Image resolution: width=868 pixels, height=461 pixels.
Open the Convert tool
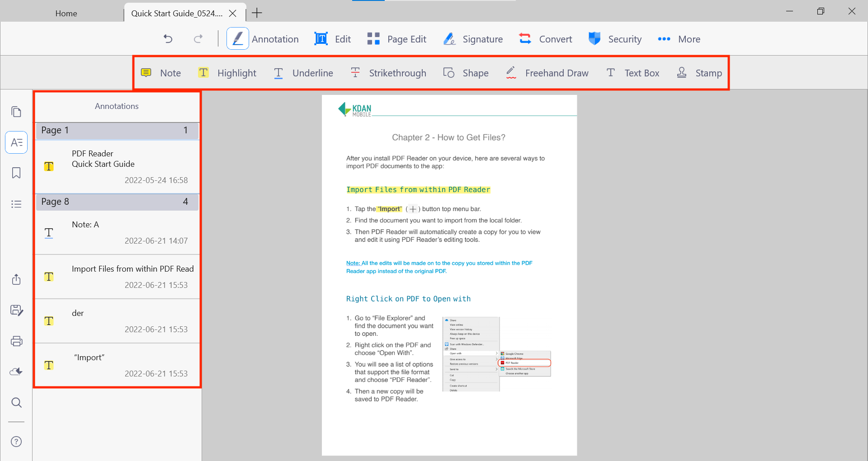(x=545, y=39)
